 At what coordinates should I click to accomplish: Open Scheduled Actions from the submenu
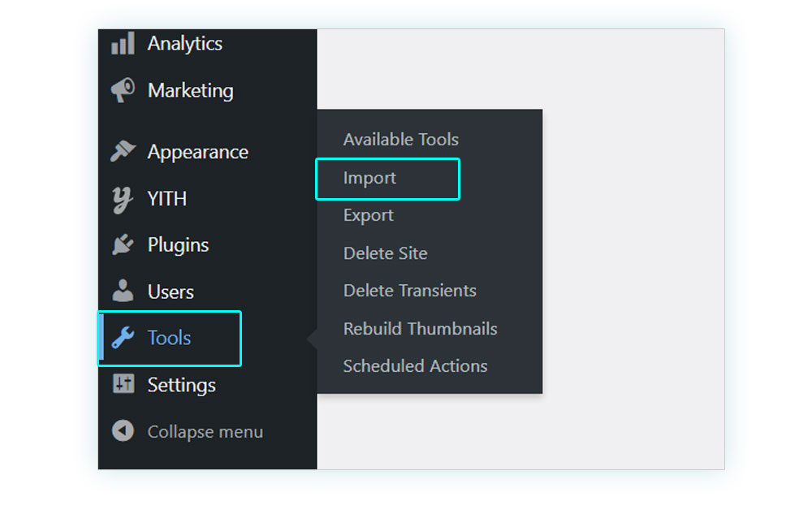point(415,366)
